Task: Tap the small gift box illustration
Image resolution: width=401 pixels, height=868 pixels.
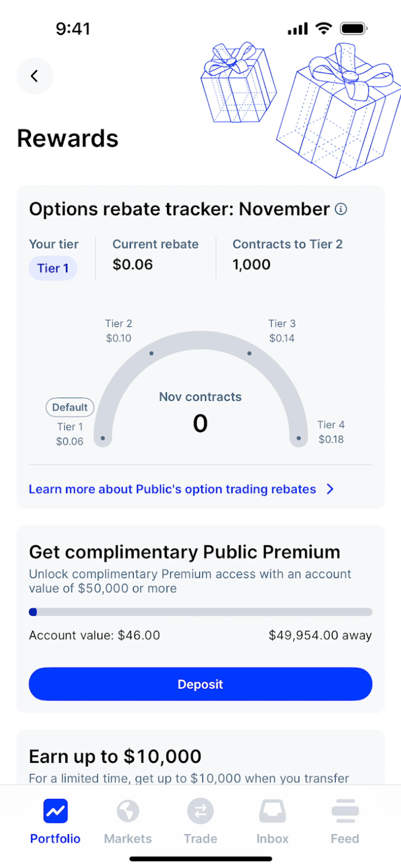Action: click(x=238, y=83)
